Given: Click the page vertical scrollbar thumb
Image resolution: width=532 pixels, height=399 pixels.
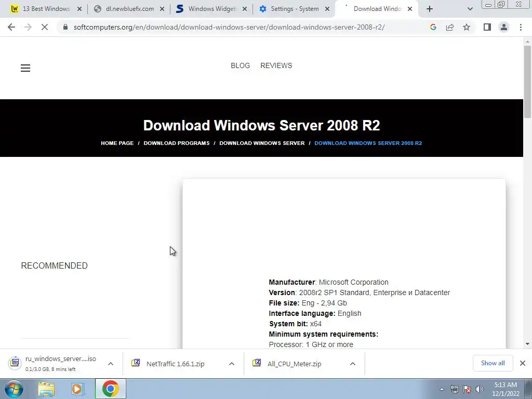Looking at the screenshot, I should pyautogui.click(x=527, y=82).
